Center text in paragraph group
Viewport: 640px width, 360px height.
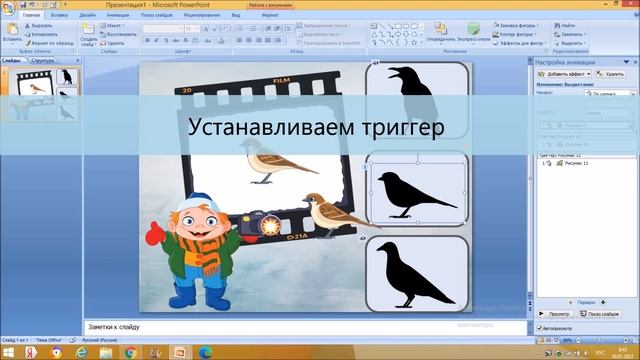pyautogui.click(x=249, y=40)
